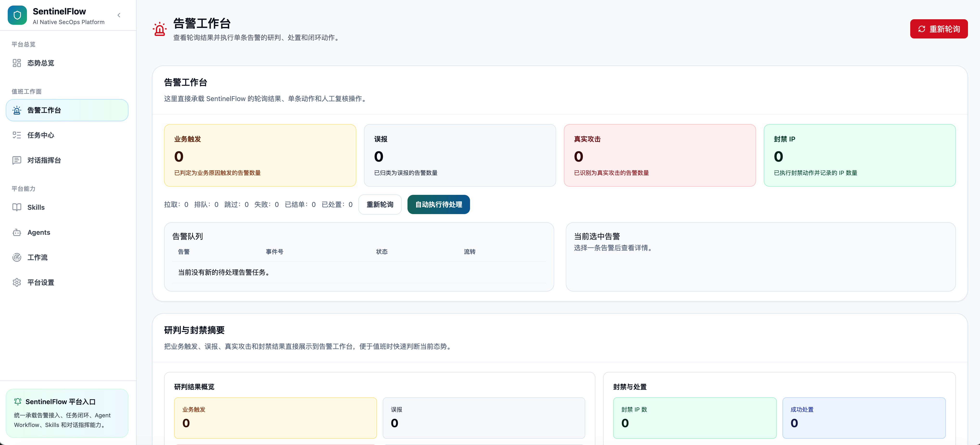Click the 平台设置 gear icon

click(17, 283)
